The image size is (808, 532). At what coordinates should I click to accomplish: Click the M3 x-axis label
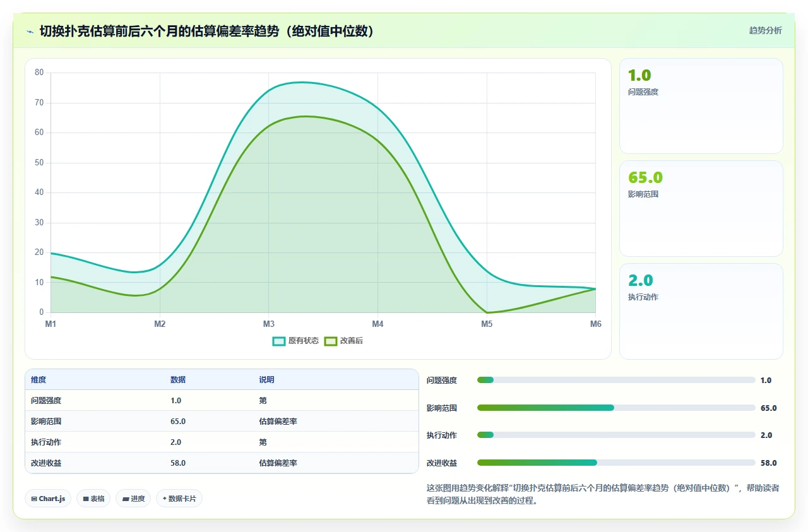click(x=269, y=324)
